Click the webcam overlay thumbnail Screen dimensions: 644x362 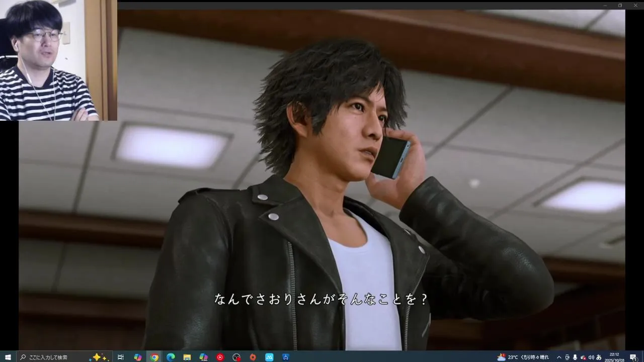click(58, 60)
